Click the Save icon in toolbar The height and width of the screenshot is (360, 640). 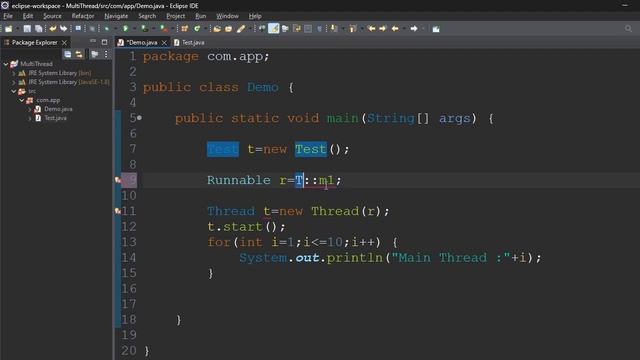[27, 29]
